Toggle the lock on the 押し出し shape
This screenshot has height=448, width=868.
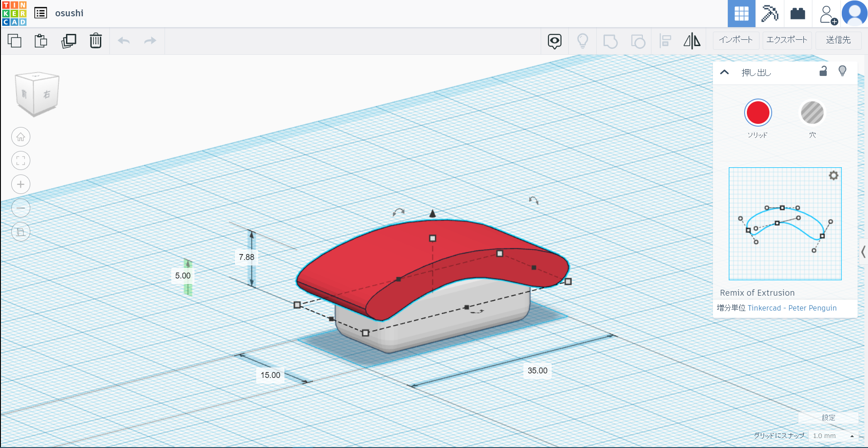pos(823,71)
